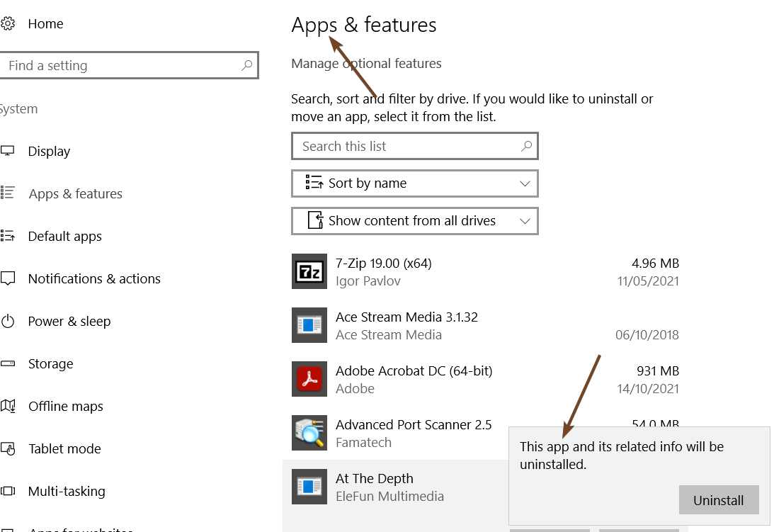The height and width of the screenshot is (532, 774).
Task: Click the magnifier in Search this list
Action: pos(526,146)
